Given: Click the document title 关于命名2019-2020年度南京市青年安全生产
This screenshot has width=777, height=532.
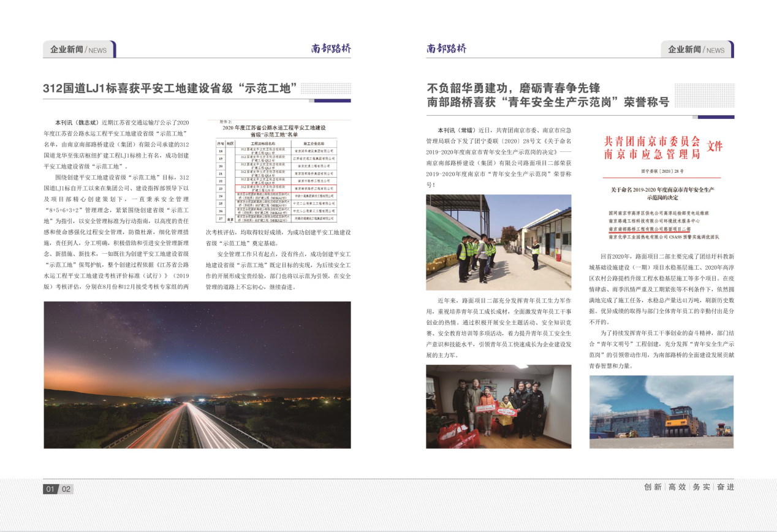Looking at the screenshot, I should tap(661, 191).
